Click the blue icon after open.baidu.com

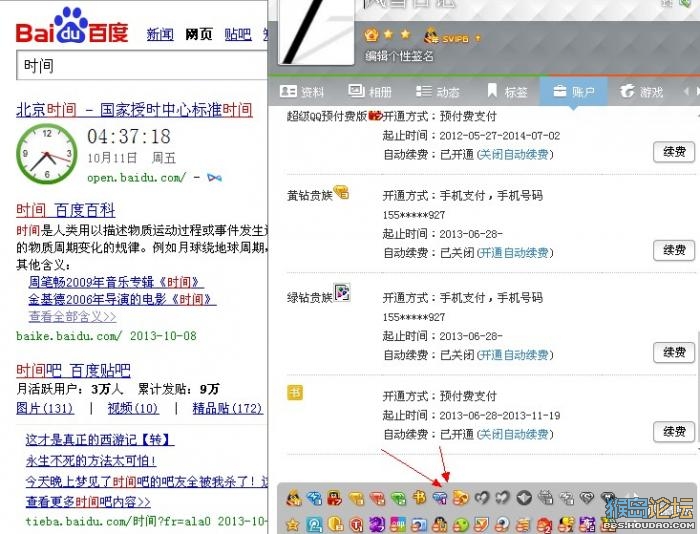click(x=214, y=178)
